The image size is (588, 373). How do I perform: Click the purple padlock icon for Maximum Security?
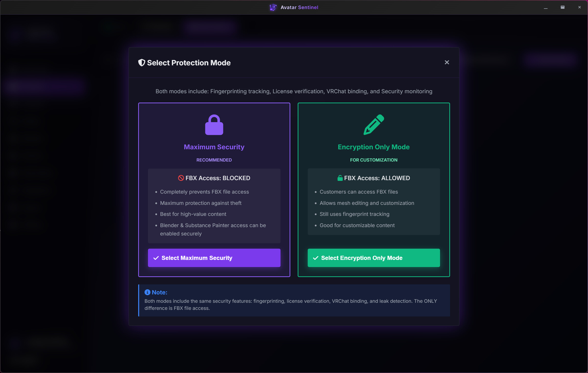[214, 125]
